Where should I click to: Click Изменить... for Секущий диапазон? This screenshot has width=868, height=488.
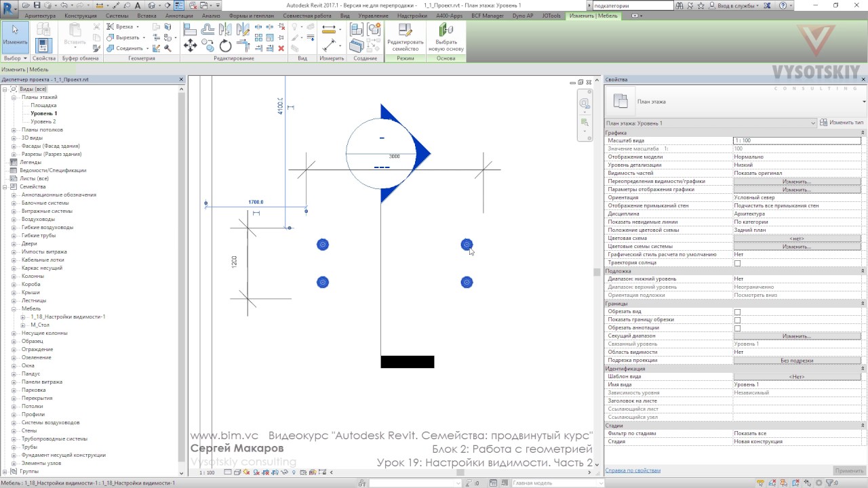(797, 336)
